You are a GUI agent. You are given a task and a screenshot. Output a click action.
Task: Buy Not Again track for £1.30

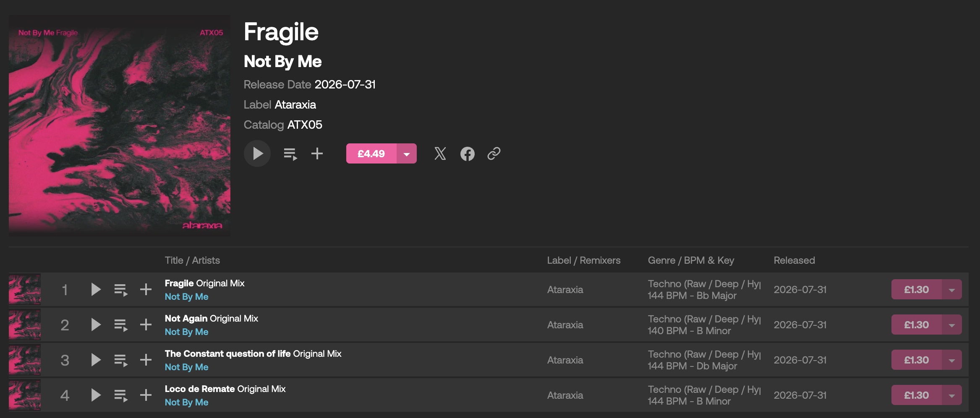(x=917, y=325)
